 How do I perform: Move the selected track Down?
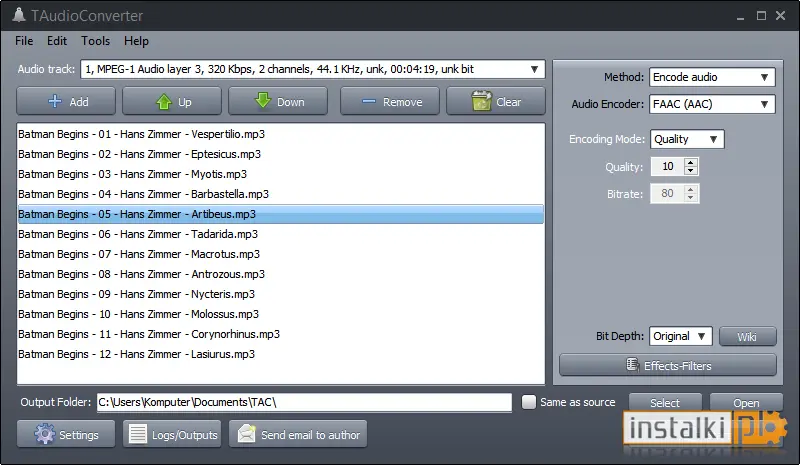coord(278,101)
